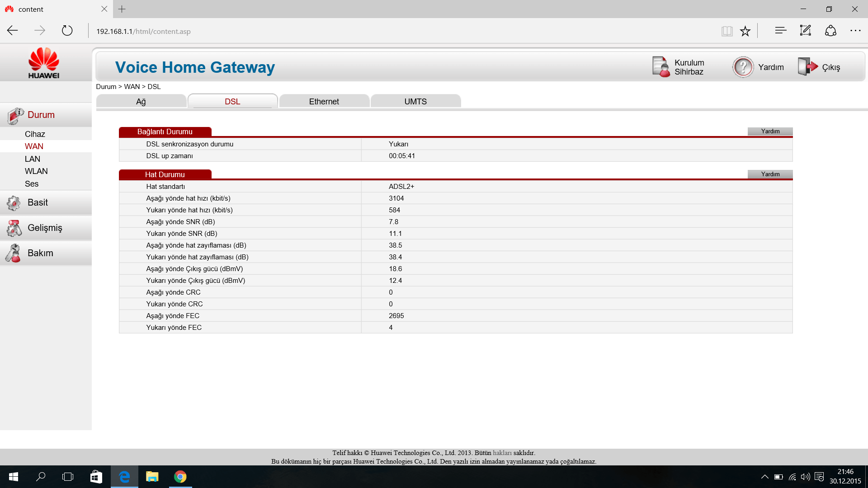Open Edge hub lines icon
The image size is (868, 488).
coord(781,31)
